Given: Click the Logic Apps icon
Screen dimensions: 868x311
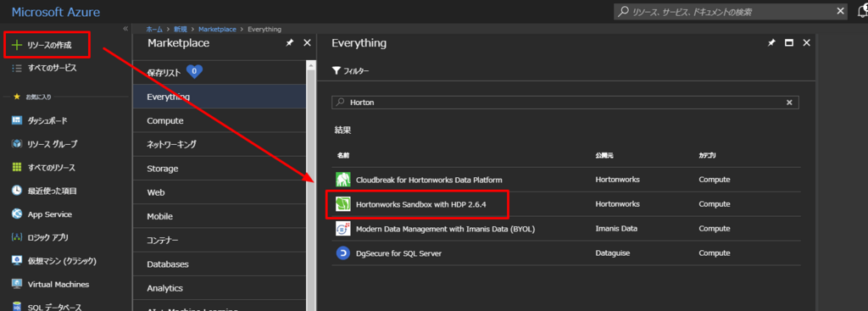Looking at the screenshot, I should (17, 237).
